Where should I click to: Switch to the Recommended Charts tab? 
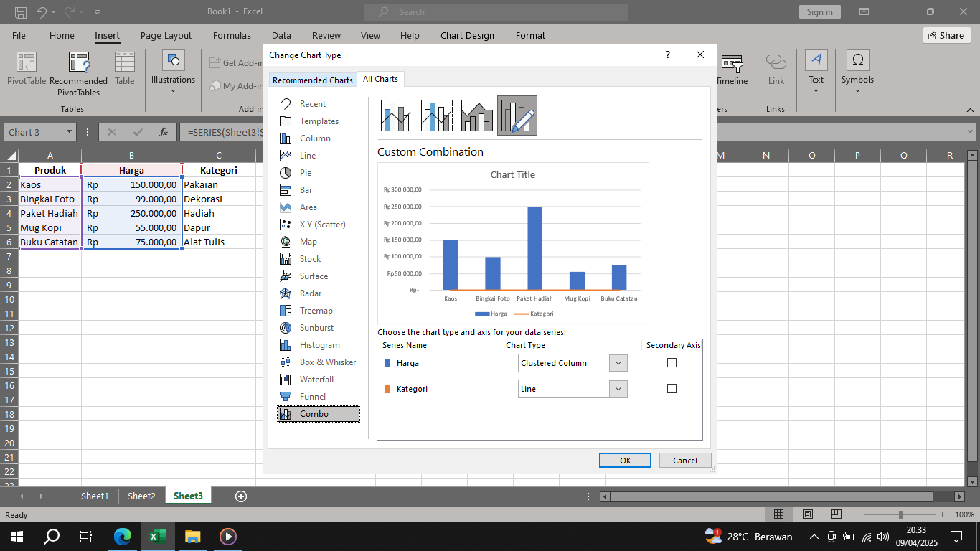313,80
